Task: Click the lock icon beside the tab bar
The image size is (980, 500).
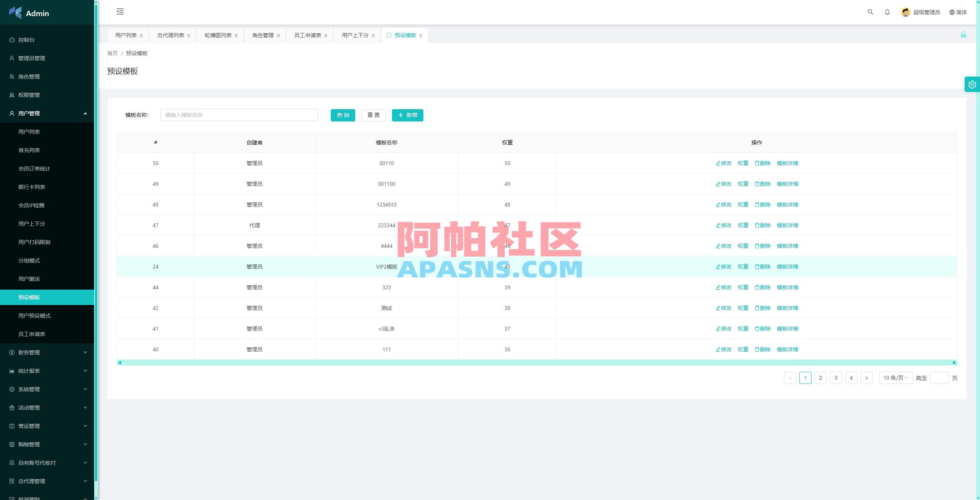Action: 964,35
